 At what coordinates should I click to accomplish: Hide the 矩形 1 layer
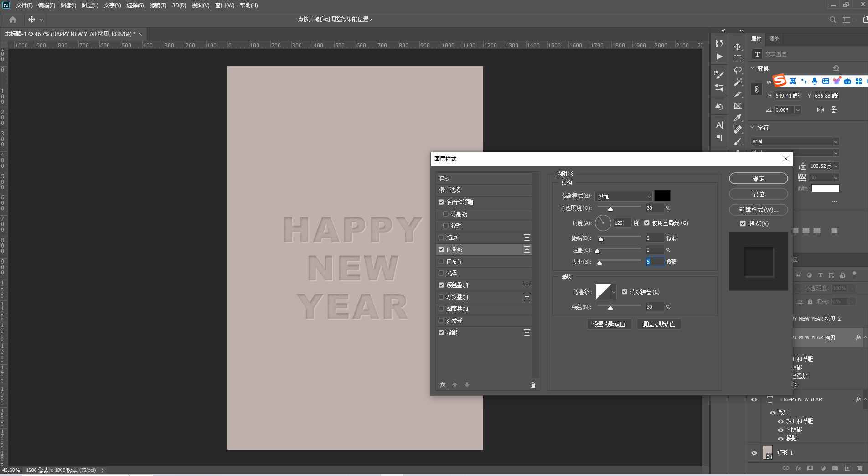[x=754, y=453]
